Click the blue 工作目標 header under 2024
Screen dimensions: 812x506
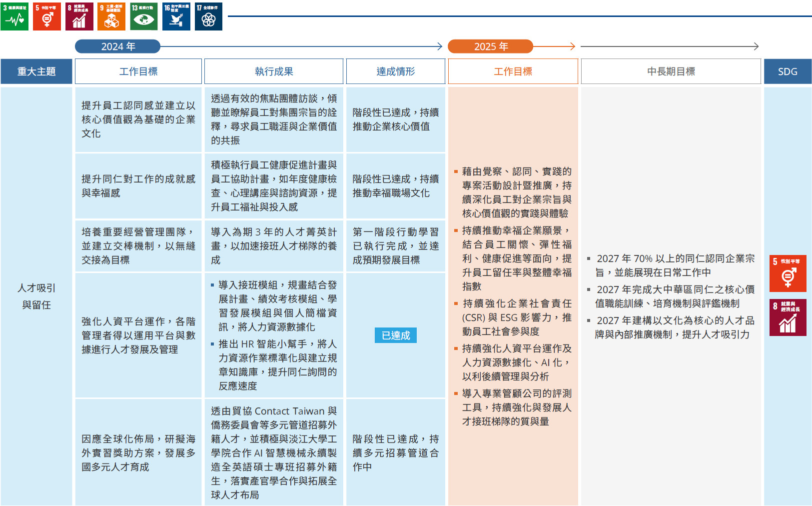138,71
